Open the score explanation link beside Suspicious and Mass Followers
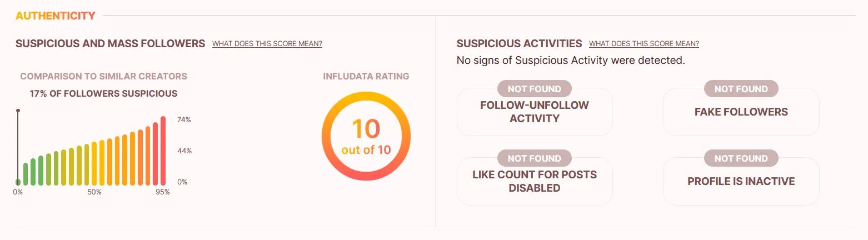 click(267, 44)
